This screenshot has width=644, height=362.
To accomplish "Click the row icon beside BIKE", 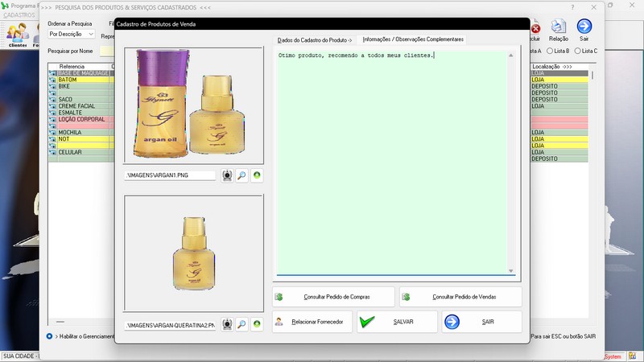I will pyautogui.click(x=52, y=86).
